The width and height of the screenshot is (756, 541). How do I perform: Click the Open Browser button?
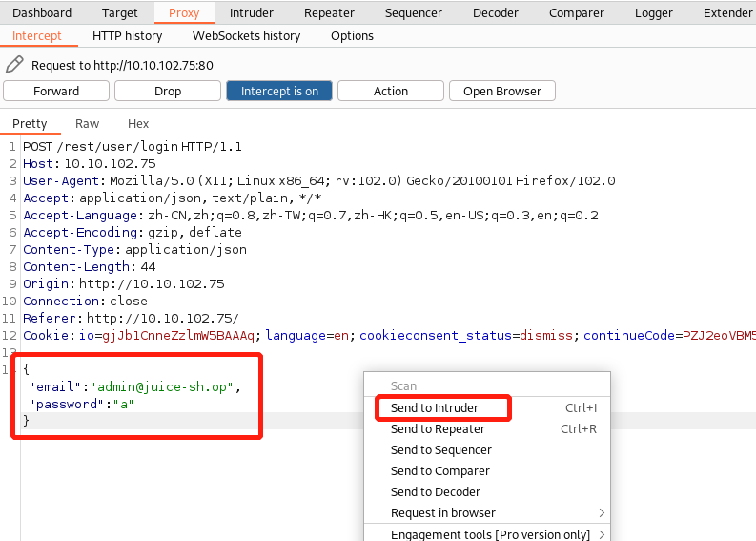point(501,91)
